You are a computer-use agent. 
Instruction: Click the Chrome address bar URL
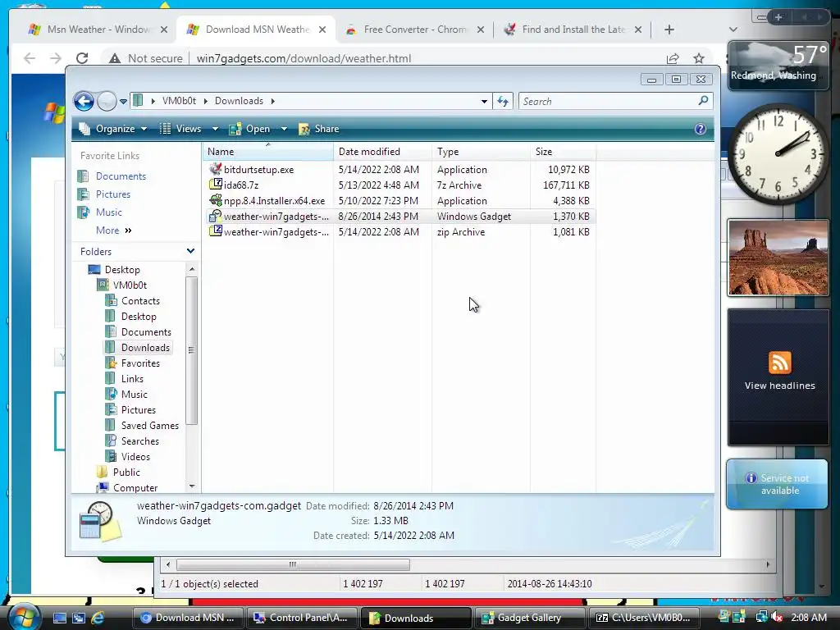304,58
